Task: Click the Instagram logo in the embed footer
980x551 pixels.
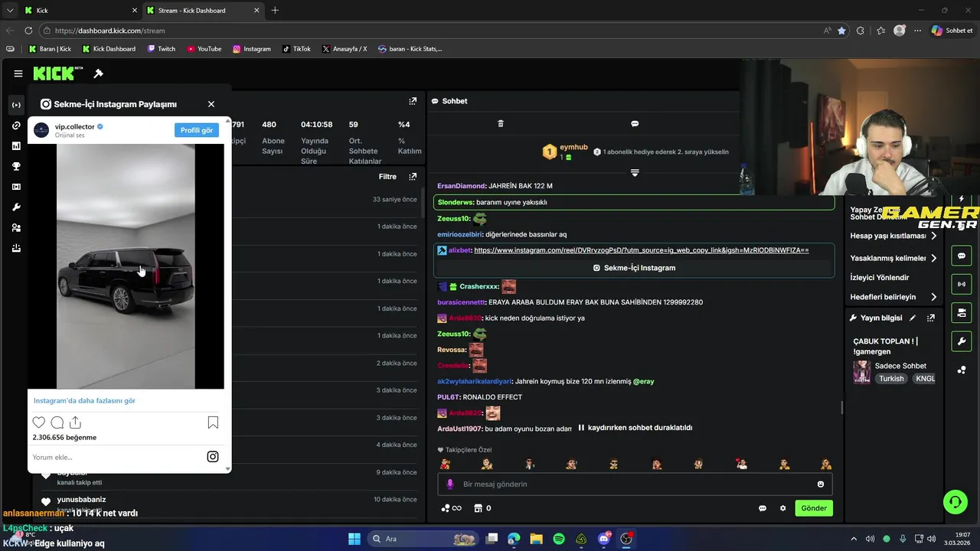Action: [x=213, y=457]
